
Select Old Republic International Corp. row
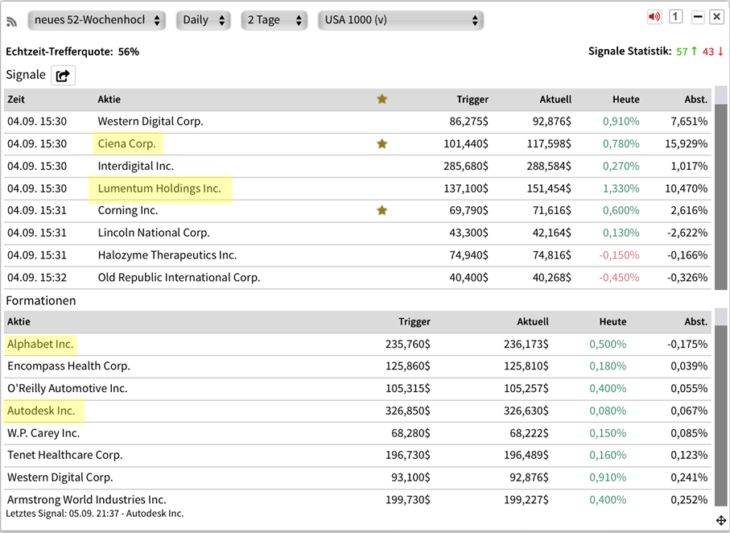pos(358,277)
